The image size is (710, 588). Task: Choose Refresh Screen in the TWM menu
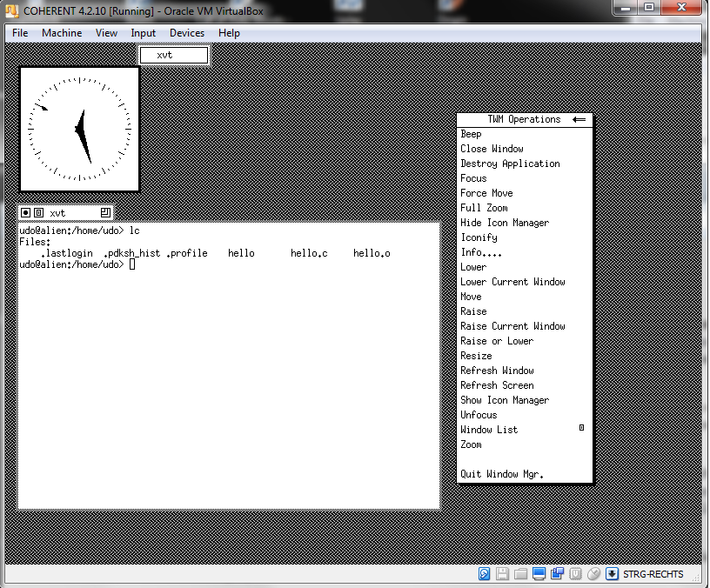(x=497, y=385)
